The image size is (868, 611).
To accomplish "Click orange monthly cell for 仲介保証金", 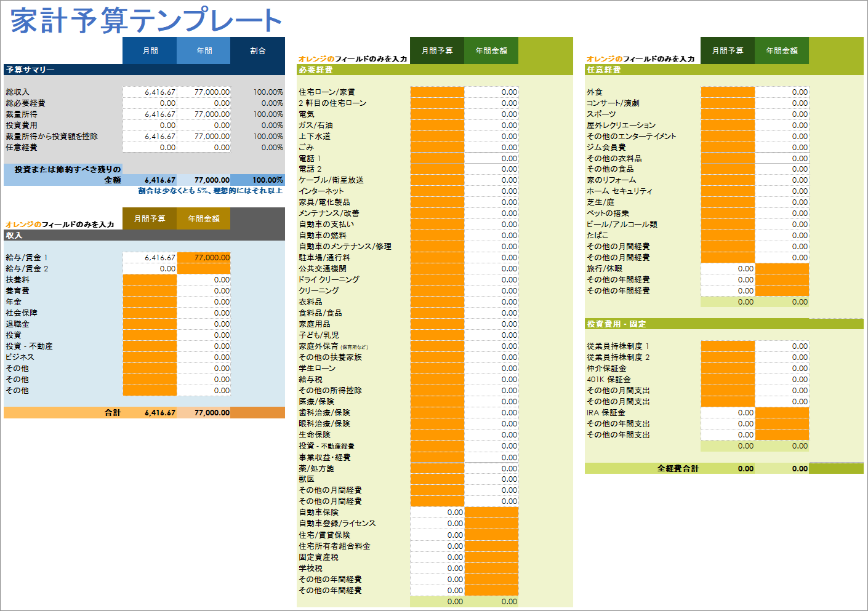I will point(728,368).
